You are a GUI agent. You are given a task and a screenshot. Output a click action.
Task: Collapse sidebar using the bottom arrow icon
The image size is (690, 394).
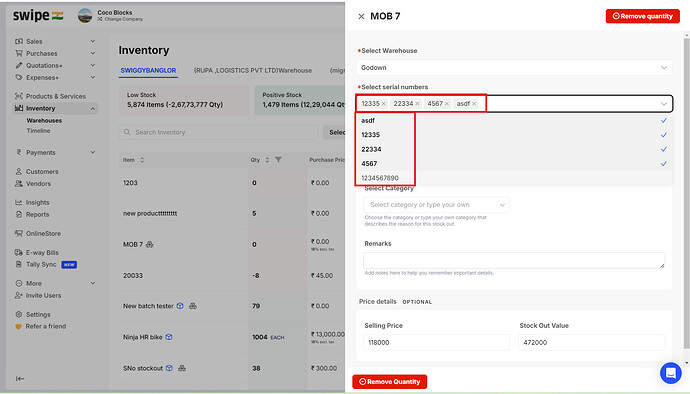[x=20, y=379]
